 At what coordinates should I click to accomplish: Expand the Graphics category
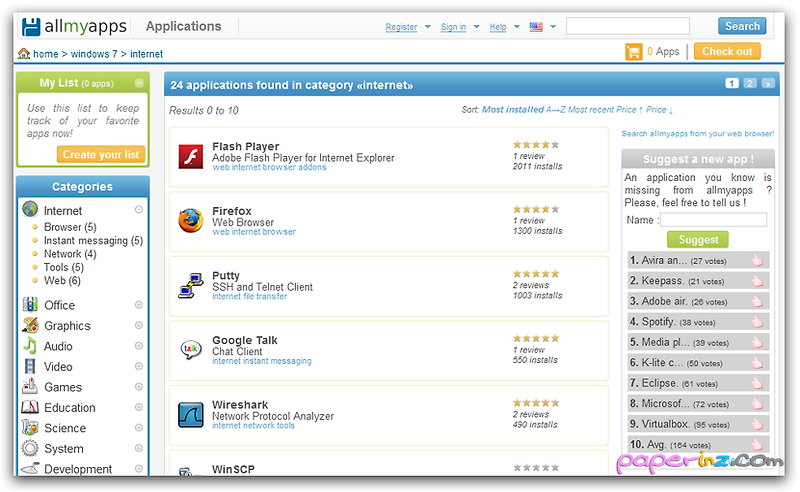click(x=138, y=325)
